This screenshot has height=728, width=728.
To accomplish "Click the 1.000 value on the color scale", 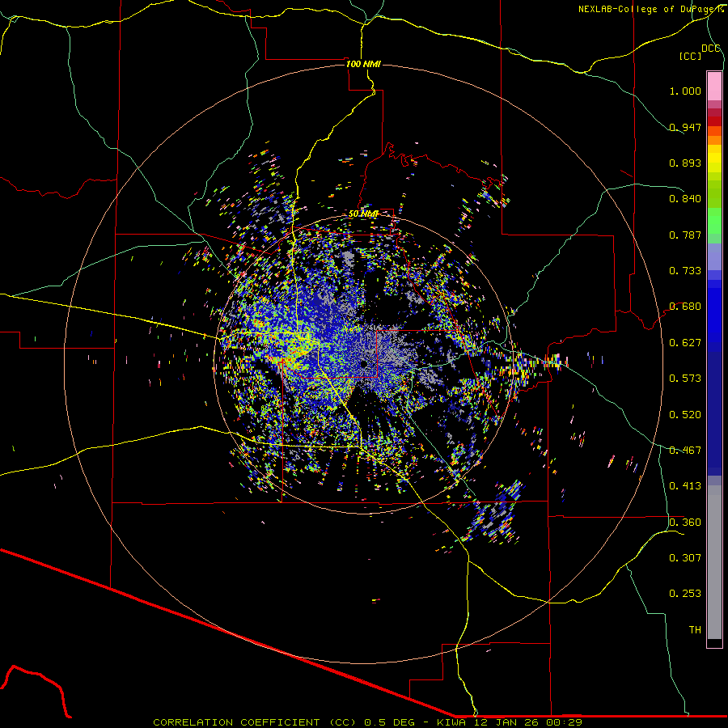I will point(685,91).
